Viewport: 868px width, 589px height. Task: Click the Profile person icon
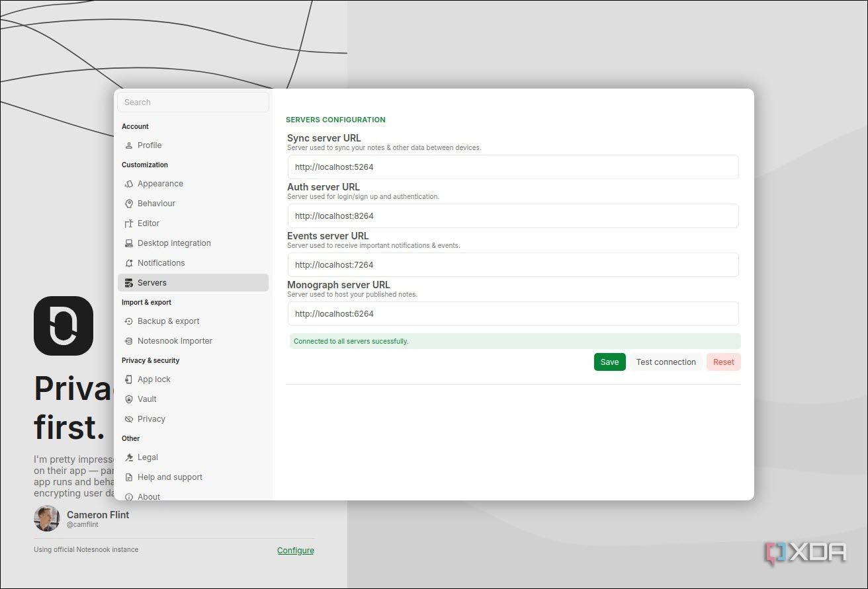pos(129,145)
